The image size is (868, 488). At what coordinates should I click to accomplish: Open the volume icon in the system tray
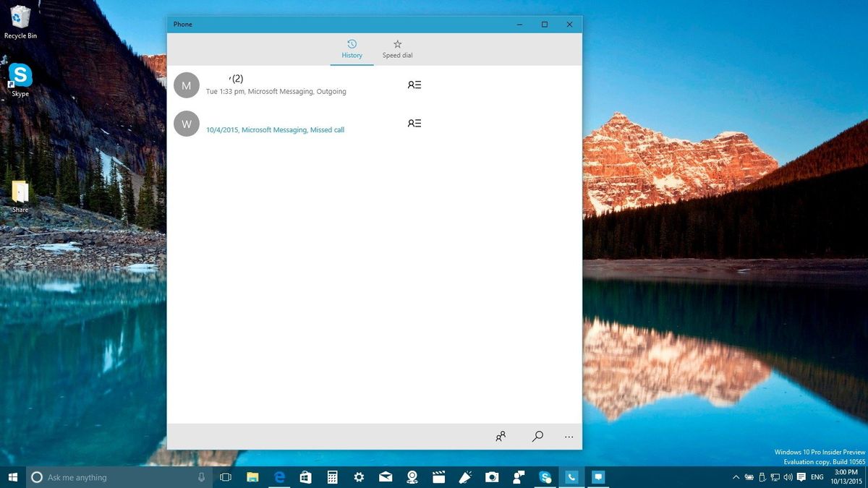tap(787, 477)
